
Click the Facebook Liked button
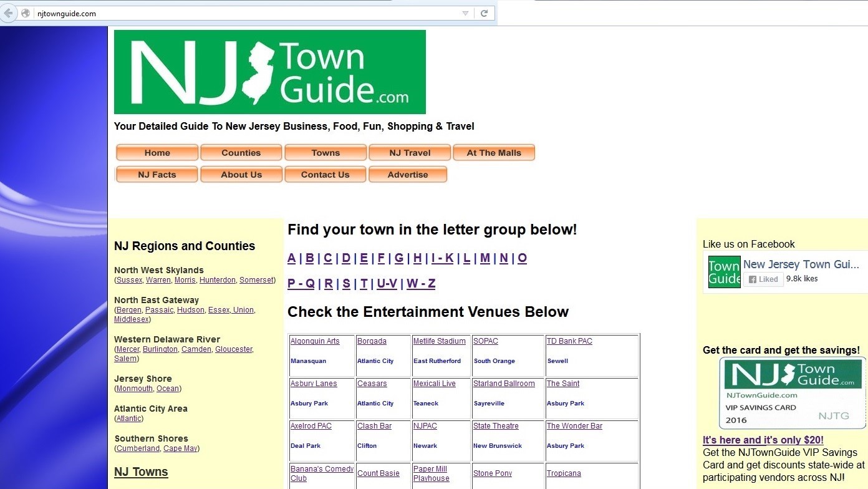(x=763, y=279)
